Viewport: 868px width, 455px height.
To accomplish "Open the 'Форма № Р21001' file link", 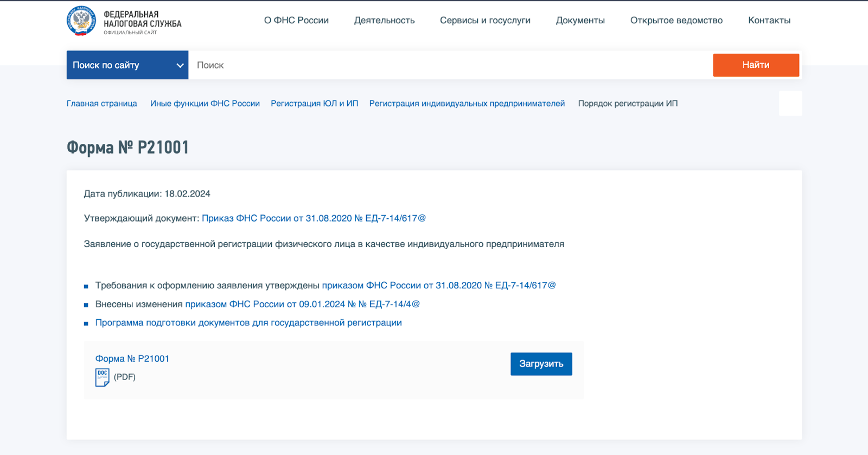I will (x=132, y=359).
